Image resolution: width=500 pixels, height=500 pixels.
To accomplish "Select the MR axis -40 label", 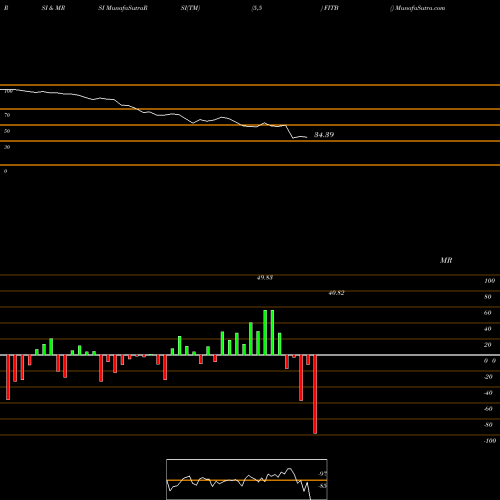I will pos(488,393).
